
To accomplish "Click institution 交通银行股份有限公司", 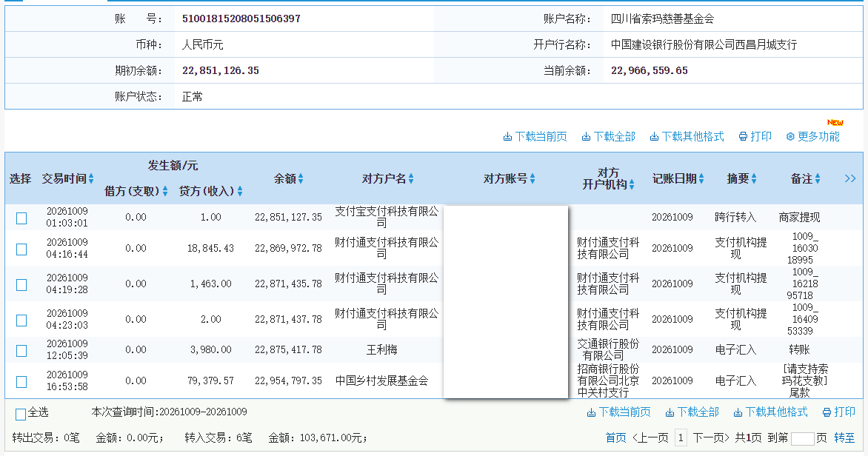I will point(608,349).
